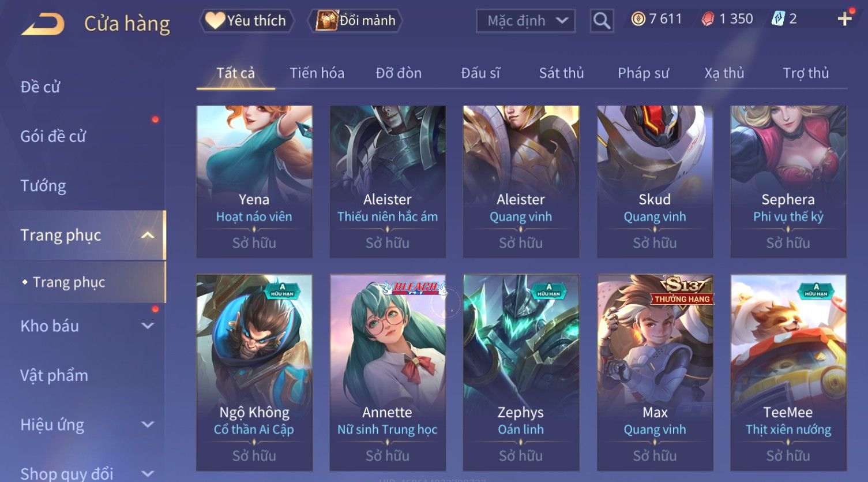The image size is (868, 482).
Task: Open the Mặc định sort dropdown
Action: tap(525, 21)
